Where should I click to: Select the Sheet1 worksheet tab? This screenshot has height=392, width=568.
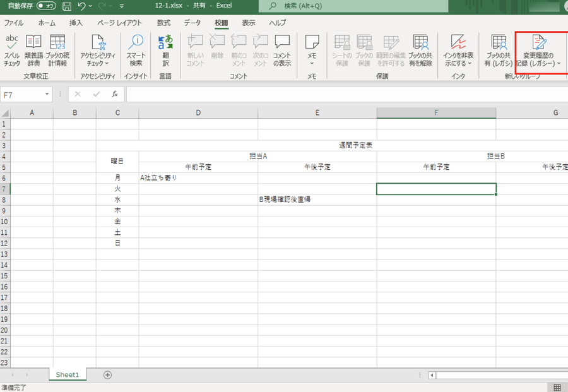pyautogui.click(x=68, y=374)
